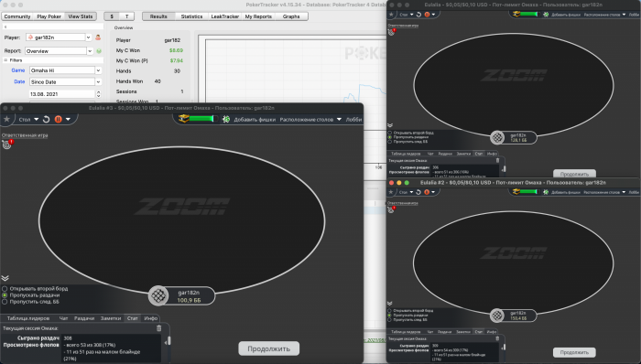The height and width of the screenshot is (364, 641).
Task: Open the Game dropdown showing Omaha Hi
Action: coord(98,70)
